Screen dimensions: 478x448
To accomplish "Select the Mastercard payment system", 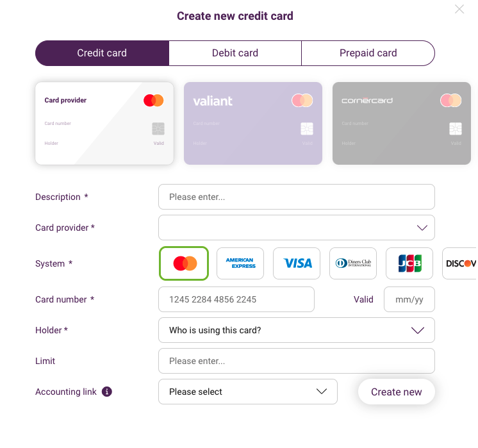I will click(184, 263).
